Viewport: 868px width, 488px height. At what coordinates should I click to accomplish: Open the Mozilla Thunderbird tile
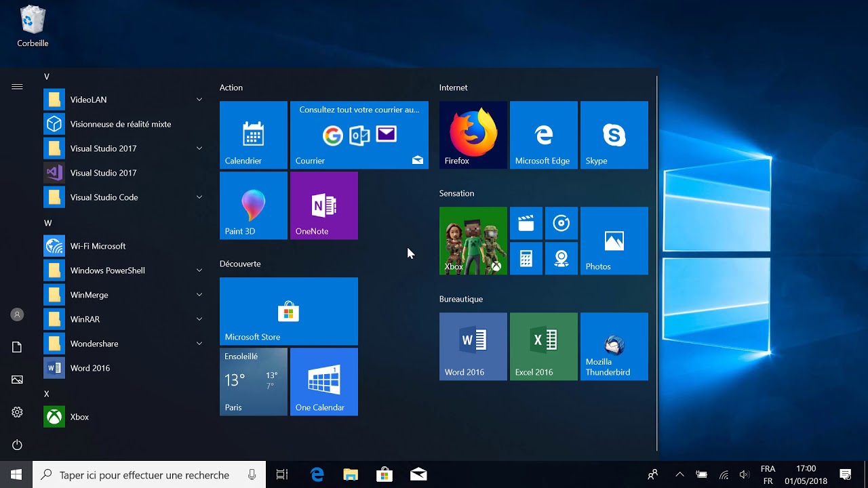pos(614,346)
